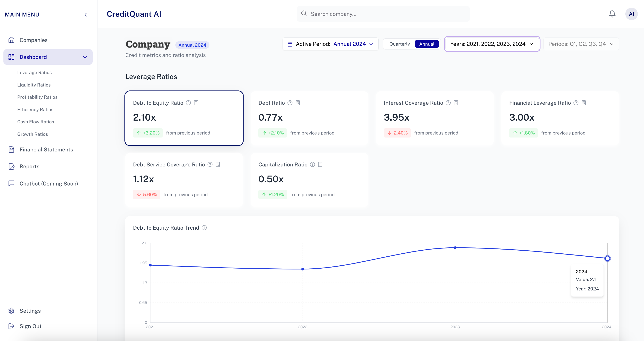
Task: Click the Sign Out link
Action: (30, 326)
